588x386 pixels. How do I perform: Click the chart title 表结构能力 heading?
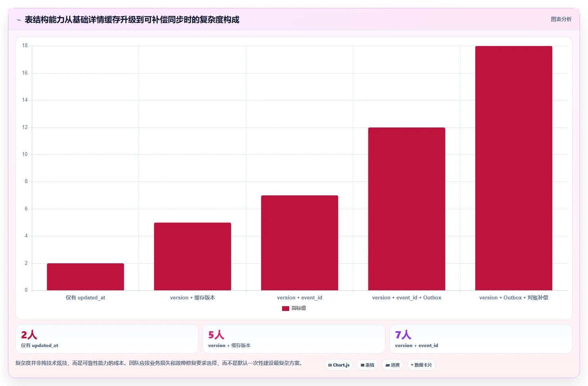[132, 19]
